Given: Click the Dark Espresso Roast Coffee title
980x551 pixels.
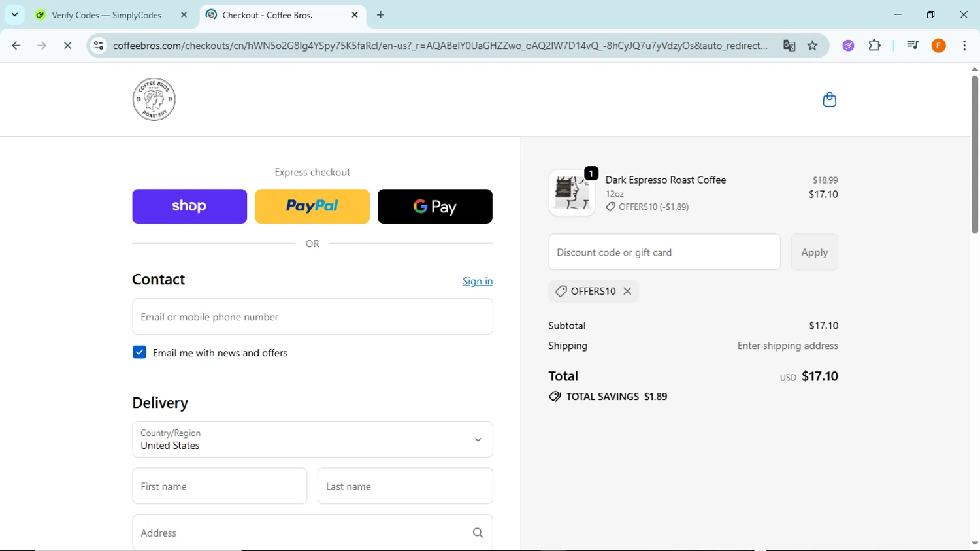Looking at the screenshot, I should (665, 180).
